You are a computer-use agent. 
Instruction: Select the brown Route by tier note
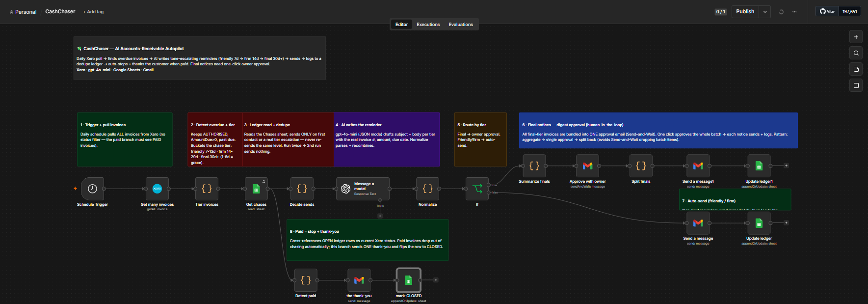pos(480,139)
